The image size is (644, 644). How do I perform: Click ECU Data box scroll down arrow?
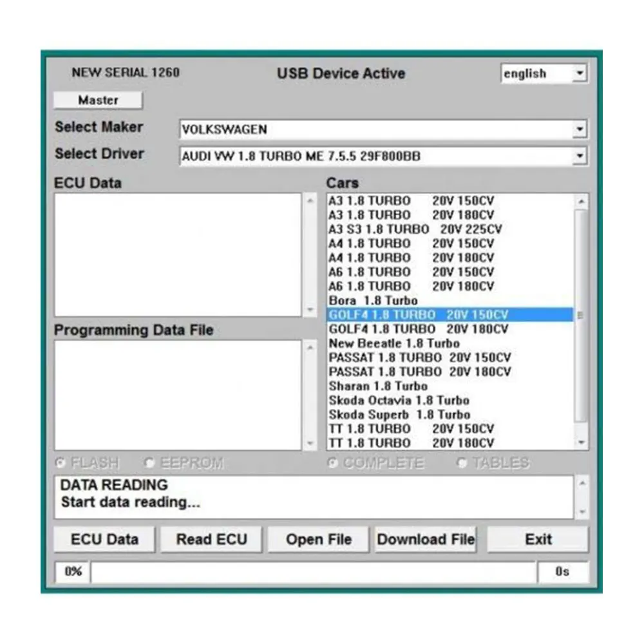pos(310,309)
